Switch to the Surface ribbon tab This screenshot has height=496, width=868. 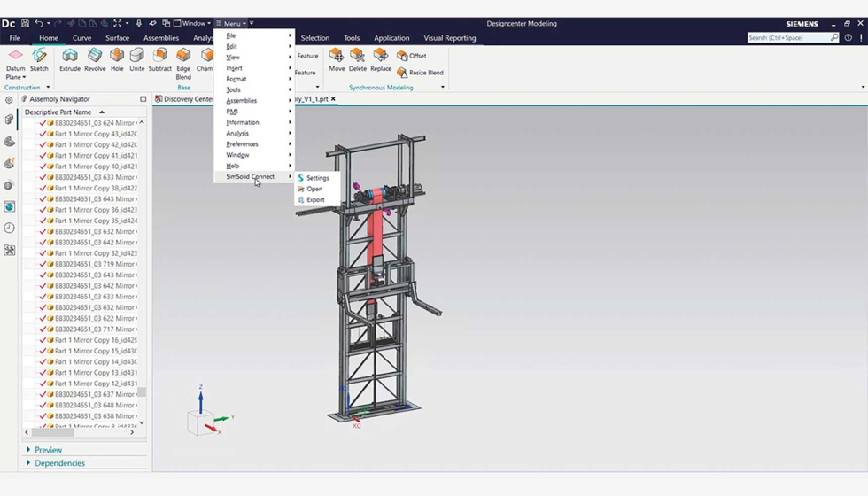pyautogui.click(x=117, y=37)
